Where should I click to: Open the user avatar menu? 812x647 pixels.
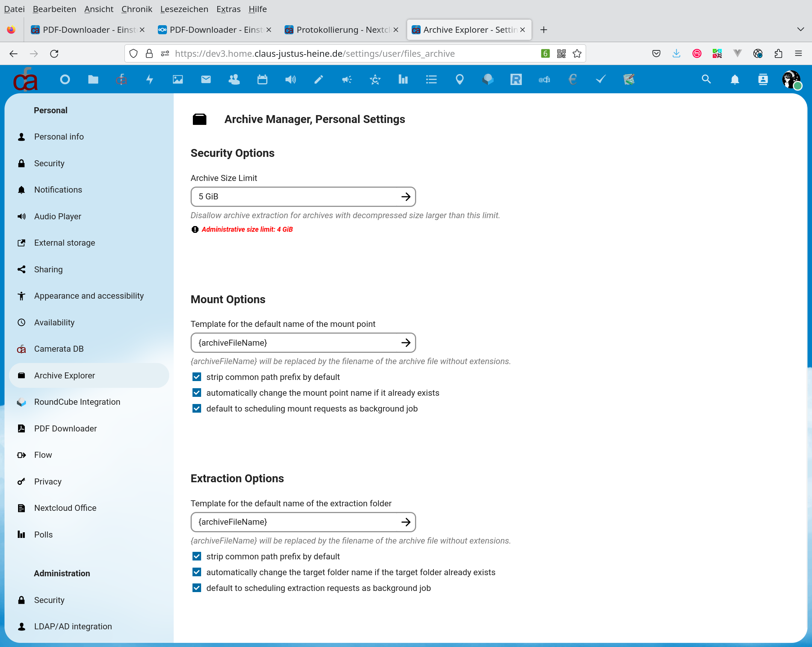[791, 79]
